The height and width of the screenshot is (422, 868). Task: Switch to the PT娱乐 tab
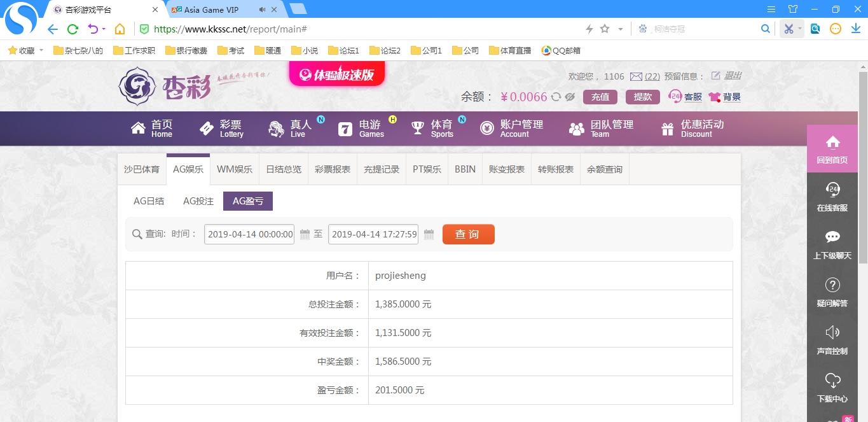point(427,169)
